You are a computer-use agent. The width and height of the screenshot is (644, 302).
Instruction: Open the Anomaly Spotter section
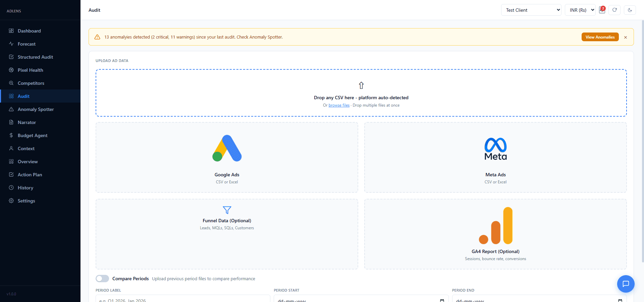[36, 109]
